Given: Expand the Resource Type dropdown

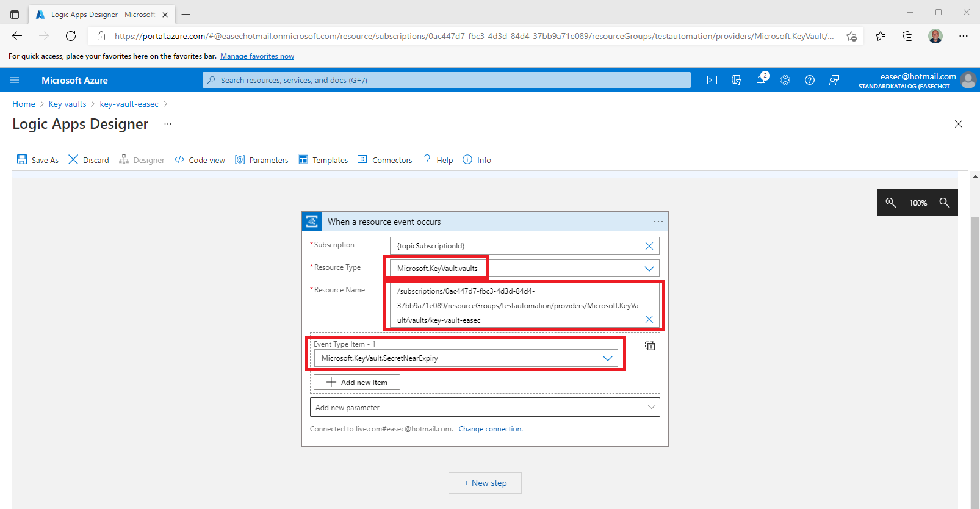Looking at the screenshot, I should (649, 269).
